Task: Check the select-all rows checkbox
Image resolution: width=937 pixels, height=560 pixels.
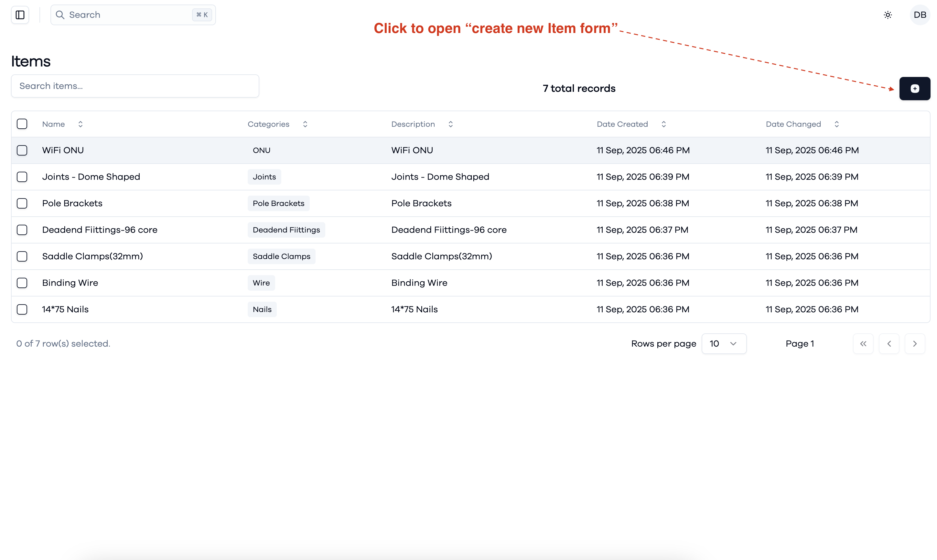Action: [x=22, y=124]
